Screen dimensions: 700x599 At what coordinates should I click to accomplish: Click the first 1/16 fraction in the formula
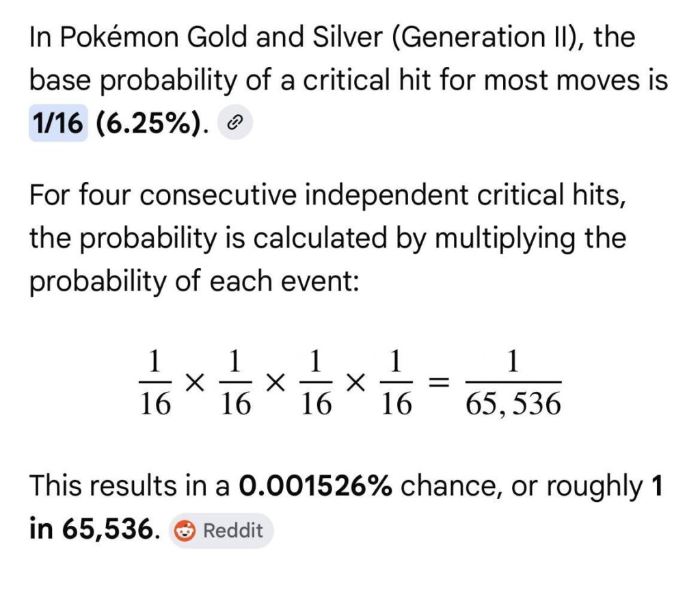[x=154, y=384]
